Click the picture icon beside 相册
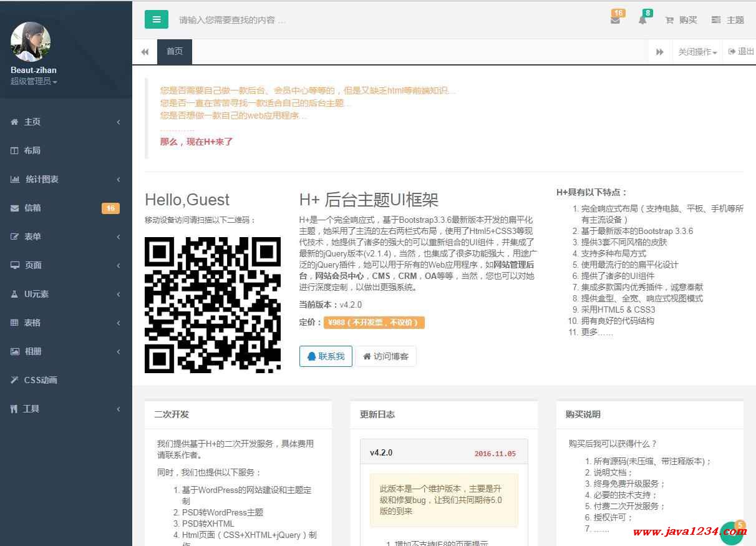Image resolution: width=756 pixels, height=546 pixels. pyautogui.click(x=15, y=351)
